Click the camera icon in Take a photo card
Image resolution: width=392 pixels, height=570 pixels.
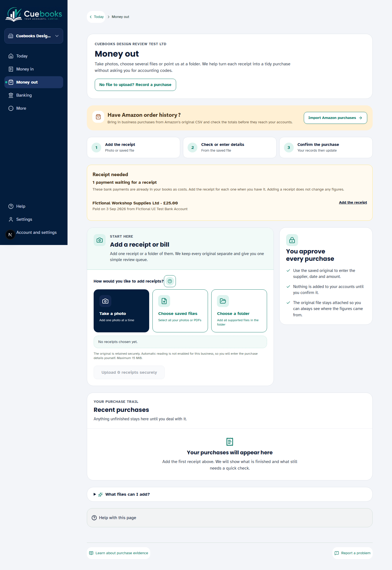(105, 301)
